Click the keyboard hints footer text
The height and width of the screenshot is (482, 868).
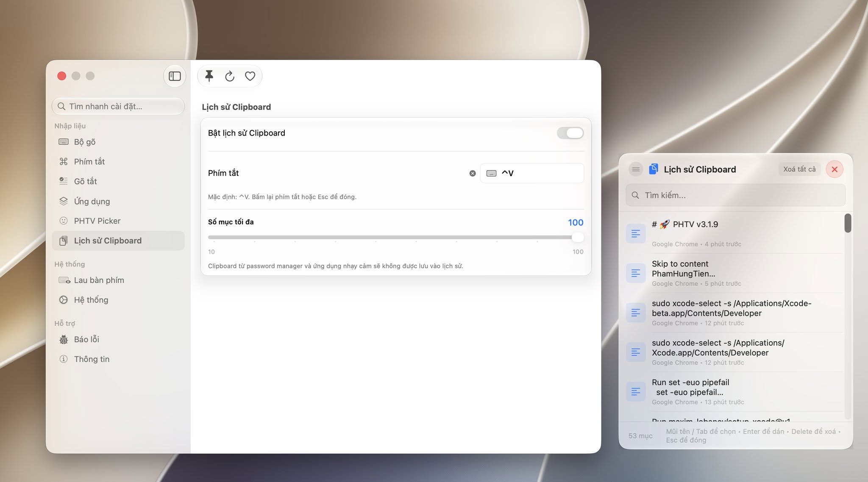754,436
